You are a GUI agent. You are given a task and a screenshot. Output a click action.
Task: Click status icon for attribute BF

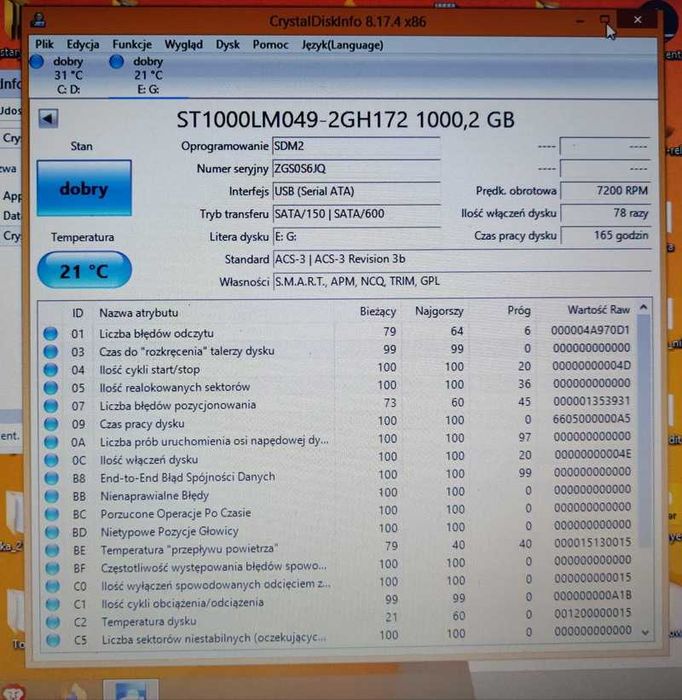tap(53, 568)
